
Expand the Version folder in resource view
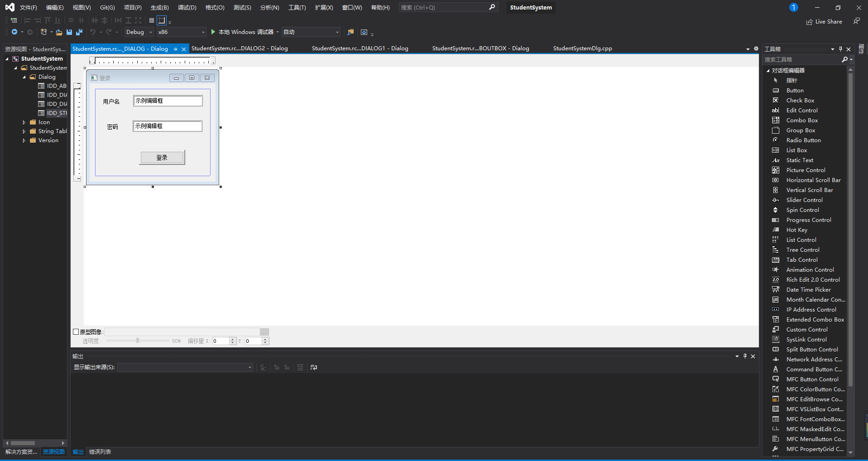pyautogui.click(x=24, y=140)
